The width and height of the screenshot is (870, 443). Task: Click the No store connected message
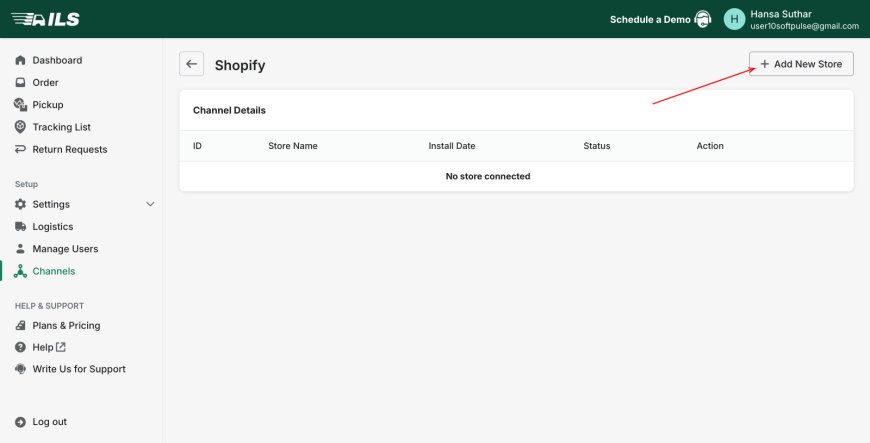[488, 176]
